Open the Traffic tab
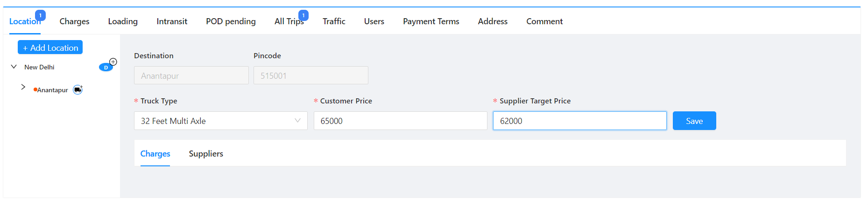The height and width of the screenshot is (205, 868). coord(334,21)
